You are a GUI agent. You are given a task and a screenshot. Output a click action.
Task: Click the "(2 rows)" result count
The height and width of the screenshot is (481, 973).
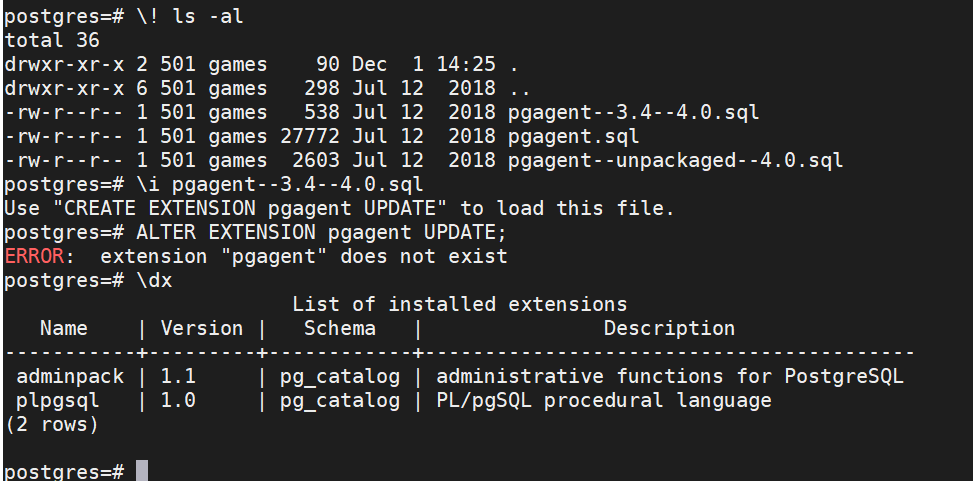[x=52, y=425]
